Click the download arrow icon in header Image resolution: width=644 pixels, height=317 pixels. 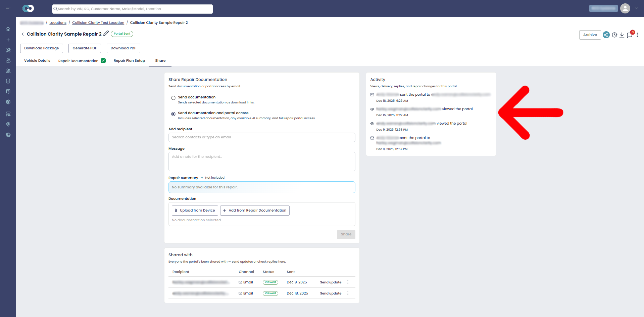coord(622,35)
